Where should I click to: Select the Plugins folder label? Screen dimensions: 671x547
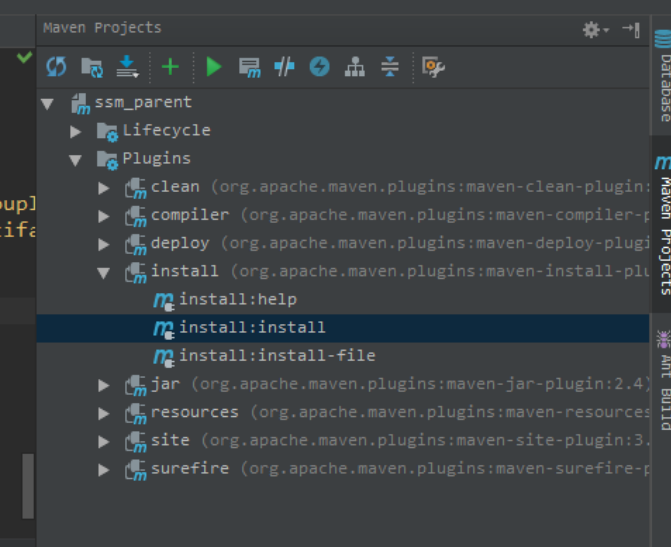tap(157, 158)
